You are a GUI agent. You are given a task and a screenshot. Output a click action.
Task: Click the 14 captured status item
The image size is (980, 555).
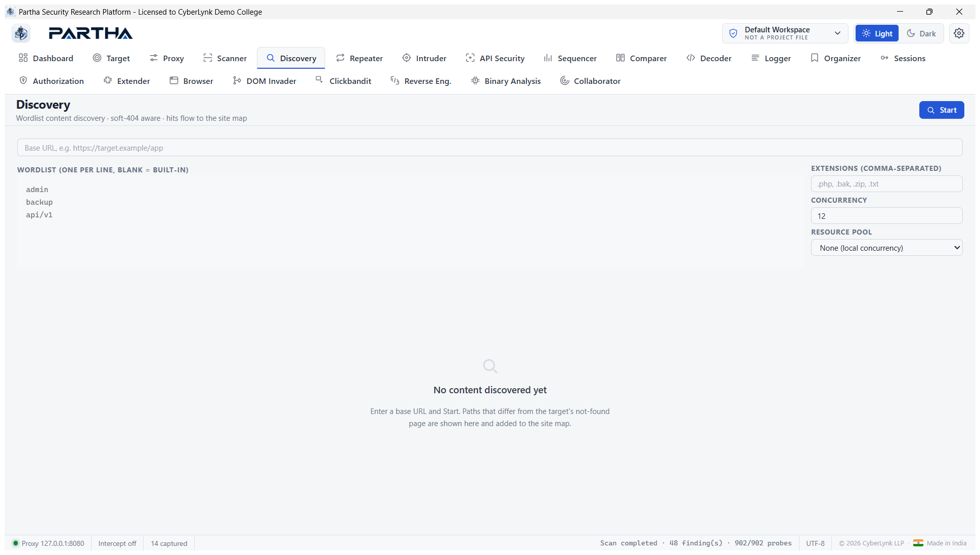(169, 543)
